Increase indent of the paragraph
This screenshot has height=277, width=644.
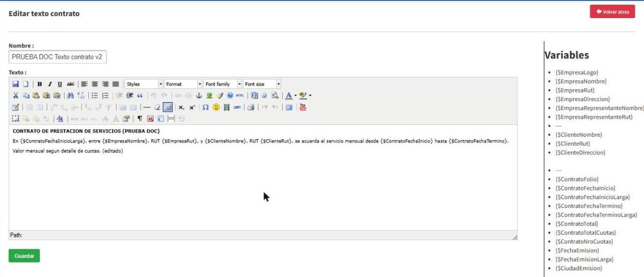point(129,95)
